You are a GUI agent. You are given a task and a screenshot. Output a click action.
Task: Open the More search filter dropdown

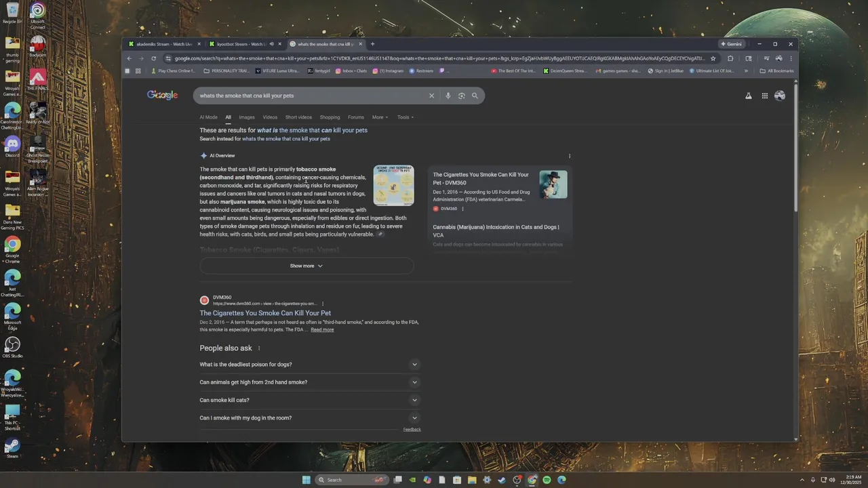coord(380,117)
